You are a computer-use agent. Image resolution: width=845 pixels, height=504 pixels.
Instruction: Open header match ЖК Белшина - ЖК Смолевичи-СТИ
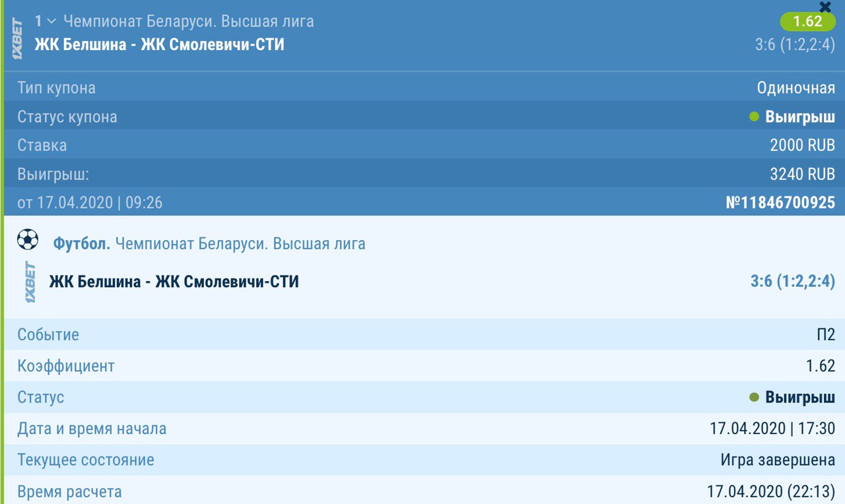tap(160, 45)
